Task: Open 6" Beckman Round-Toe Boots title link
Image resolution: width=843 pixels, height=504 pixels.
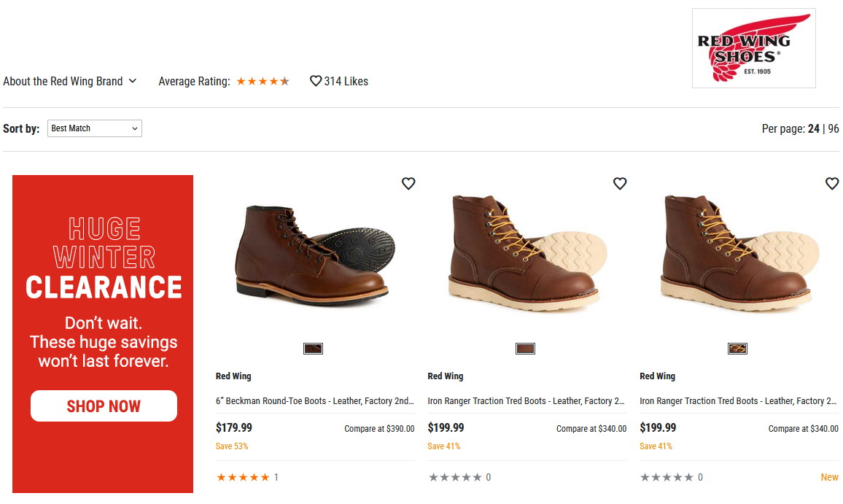Action: point(315,400)
